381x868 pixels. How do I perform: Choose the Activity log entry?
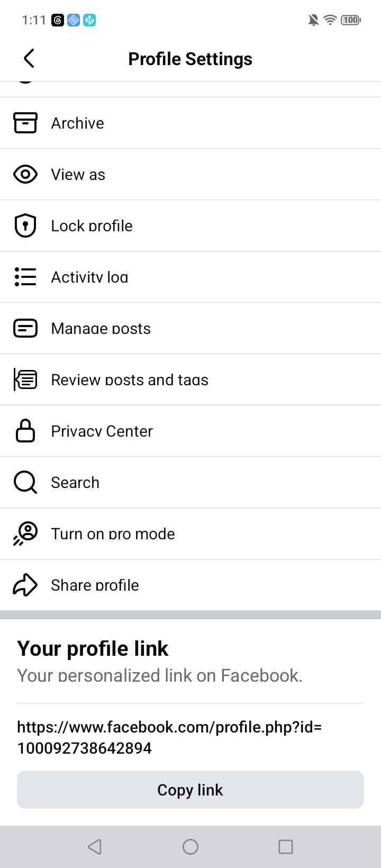tap(190, 277)
